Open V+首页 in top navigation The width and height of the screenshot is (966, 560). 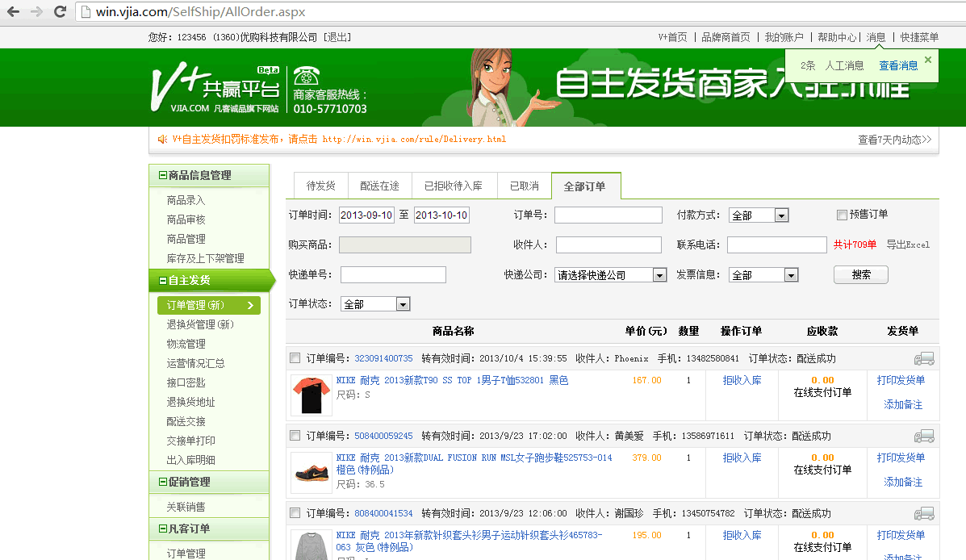[x=673, y=37]
